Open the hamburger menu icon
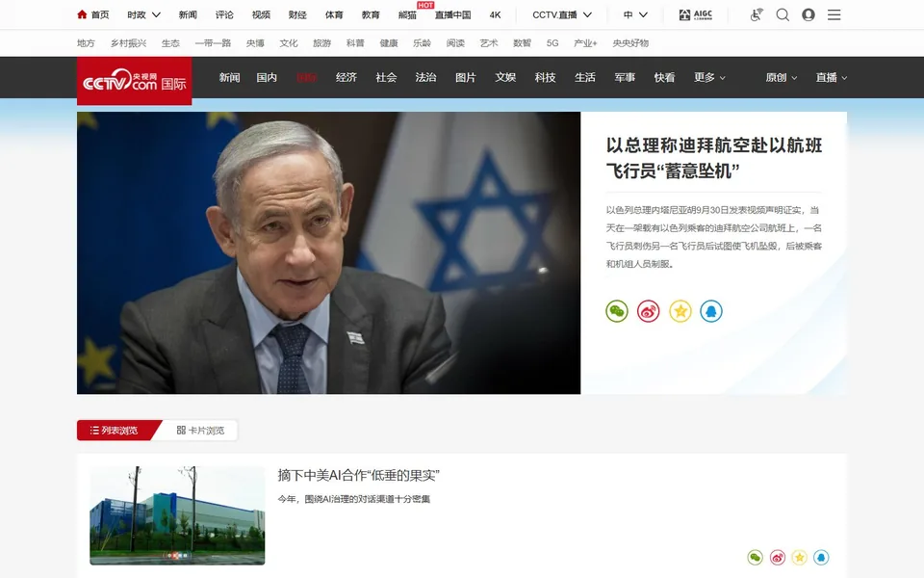This screenshot has height=578, width=924. click(x=834, y=14)
